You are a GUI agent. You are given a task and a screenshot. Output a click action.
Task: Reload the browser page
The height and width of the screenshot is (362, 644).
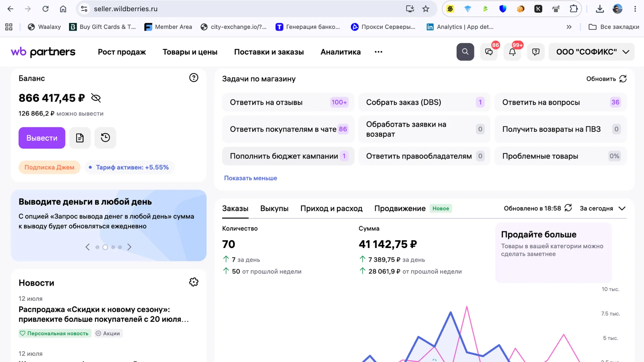point(45,9)
